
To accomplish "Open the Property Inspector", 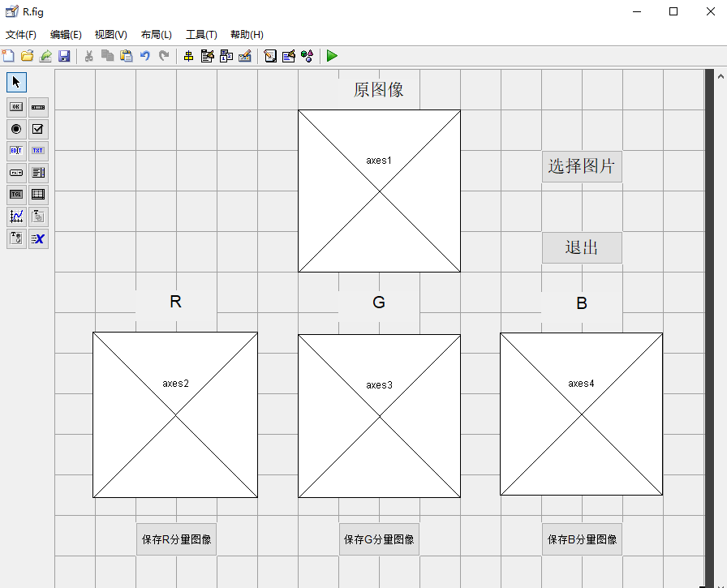I will (x=289, y=56).
